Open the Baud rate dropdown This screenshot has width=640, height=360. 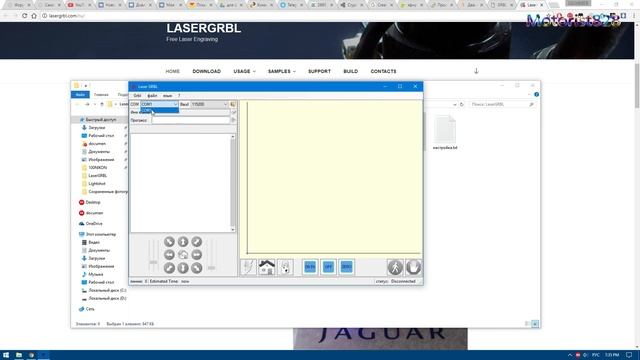pyautogui.click(x=225, y=104)
